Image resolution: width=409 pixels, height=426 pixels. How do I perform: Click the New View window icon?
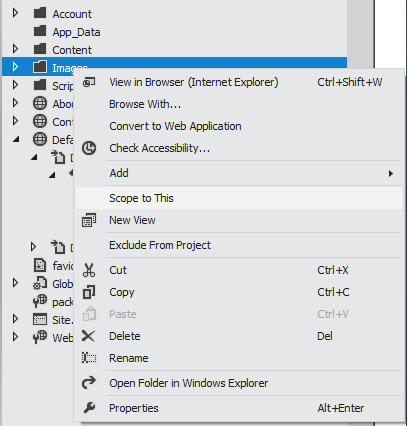point(89,220)
